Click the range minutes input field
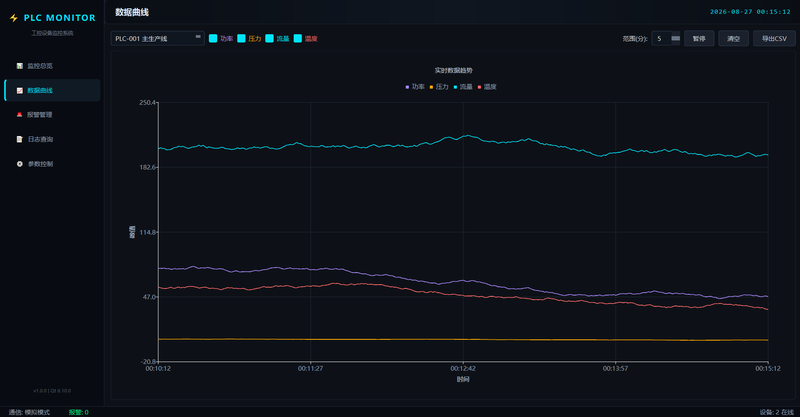The image size is (800, 417). point(661,38)
